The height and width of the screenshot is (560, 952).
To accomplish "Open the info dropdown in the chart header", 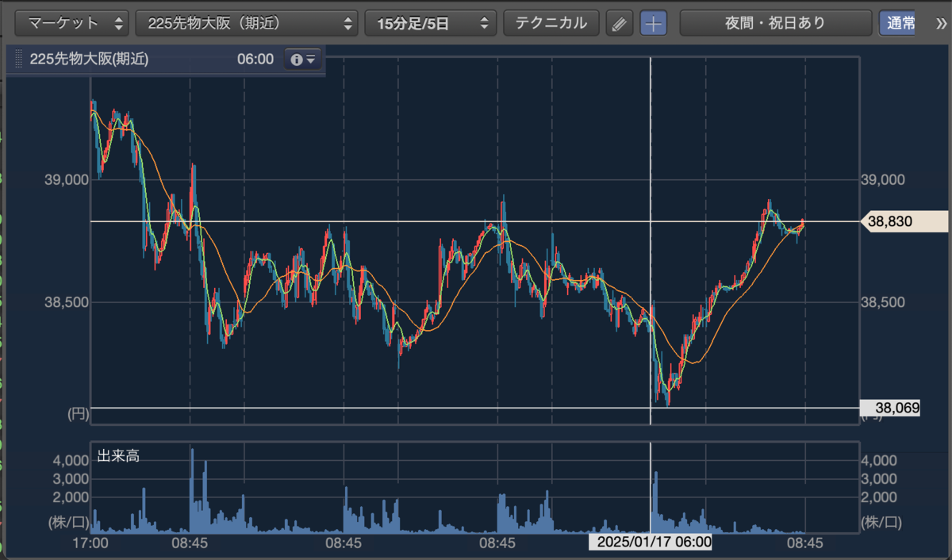I will coord(304,59).
